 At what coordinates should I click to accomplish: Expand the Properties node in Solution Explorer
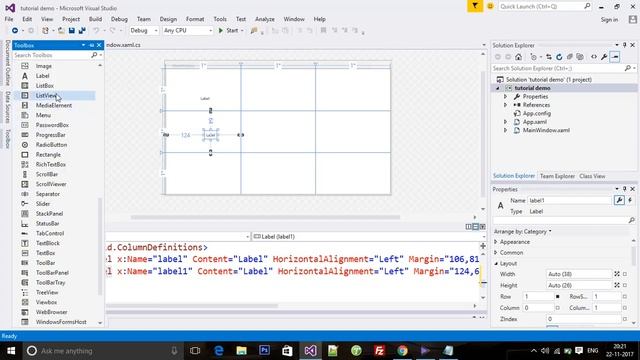[x=505, y=97]
